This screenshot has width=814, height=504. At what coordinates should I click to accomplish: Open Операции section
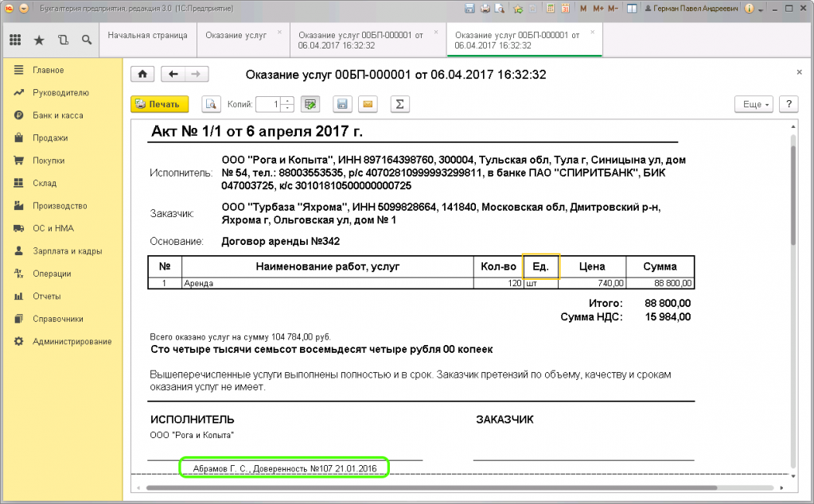[52, 273]
